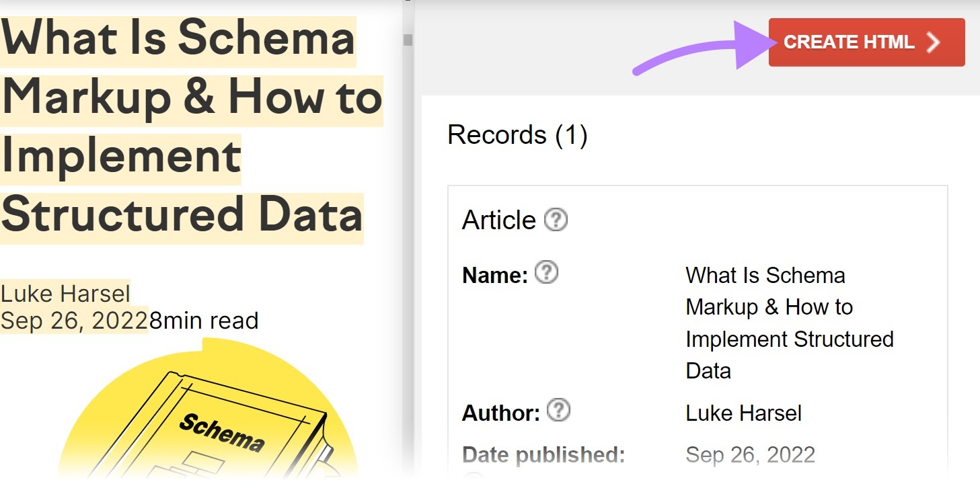Click the Sep 26, 2022 published date value
Viewport: 980px width, 488px height.
click(750, 454)
